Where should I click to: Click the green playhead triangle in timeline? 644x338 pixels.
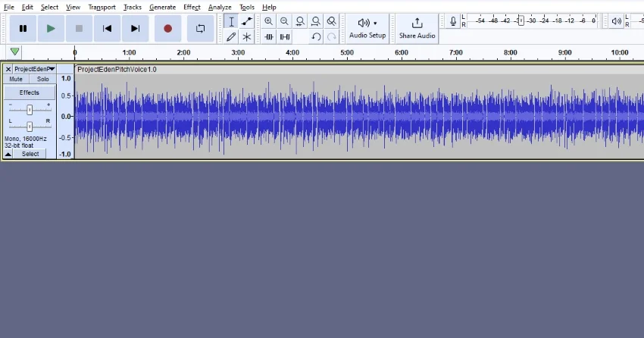click(15, 52)
